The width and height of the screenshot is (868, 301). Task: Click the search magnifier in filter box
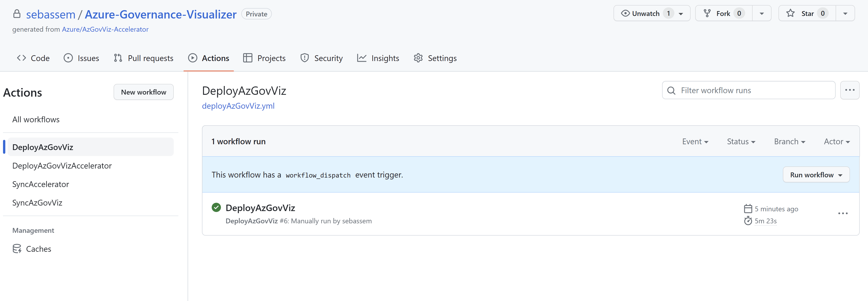671,91
